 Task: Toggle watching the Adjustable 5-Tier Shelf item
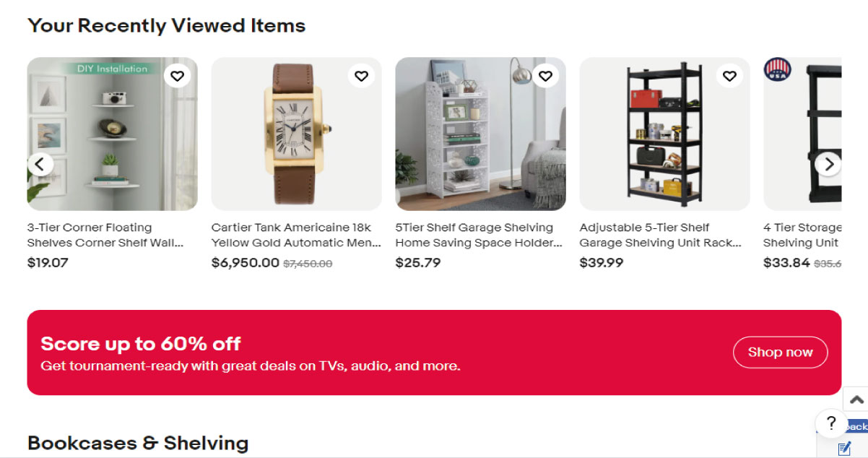pyautogui.click(x=729, y=75)
